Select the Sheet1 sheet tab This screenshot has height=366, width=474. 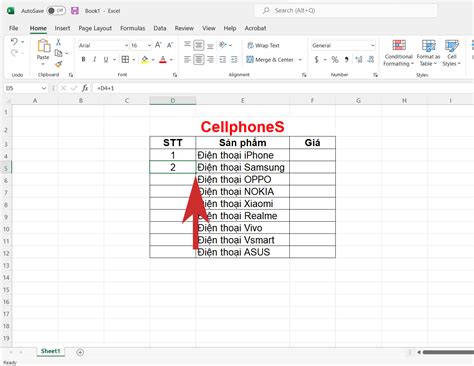[50, 351]
